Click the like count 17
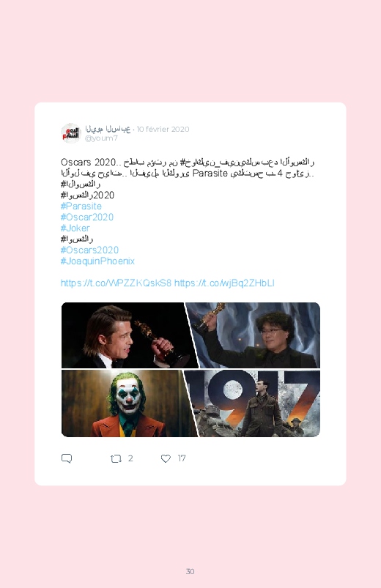This screenshot has height=588, width=381. (182, 458)
